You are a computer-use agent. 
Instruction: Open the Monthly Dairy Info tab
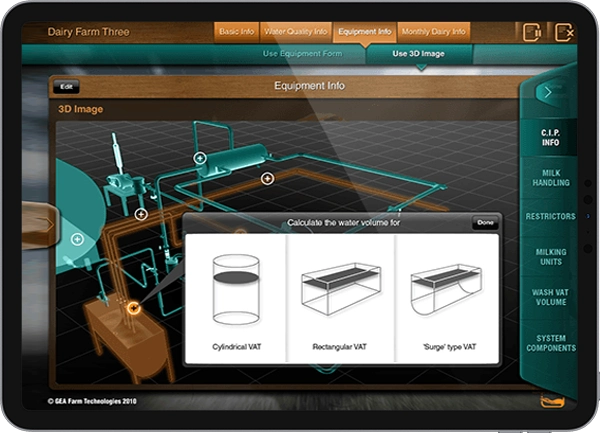pyautogui.click(x=433, y=32)
